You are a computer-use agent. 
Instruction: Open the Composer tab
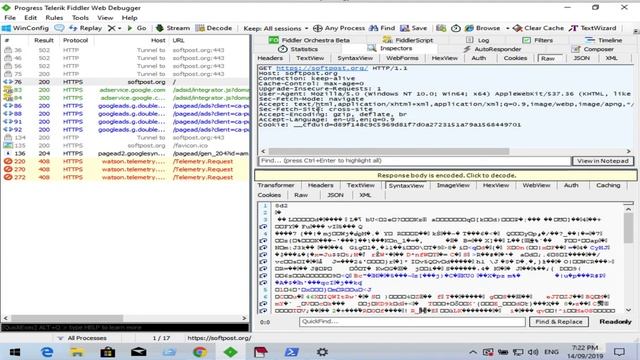(x=592, y=49)
